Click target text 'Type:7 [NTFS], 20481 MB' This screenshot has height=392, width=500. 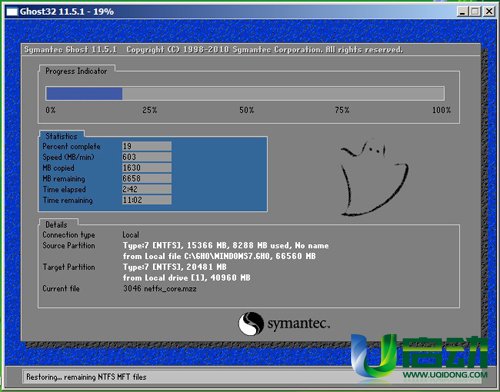[x=175, y=267]
